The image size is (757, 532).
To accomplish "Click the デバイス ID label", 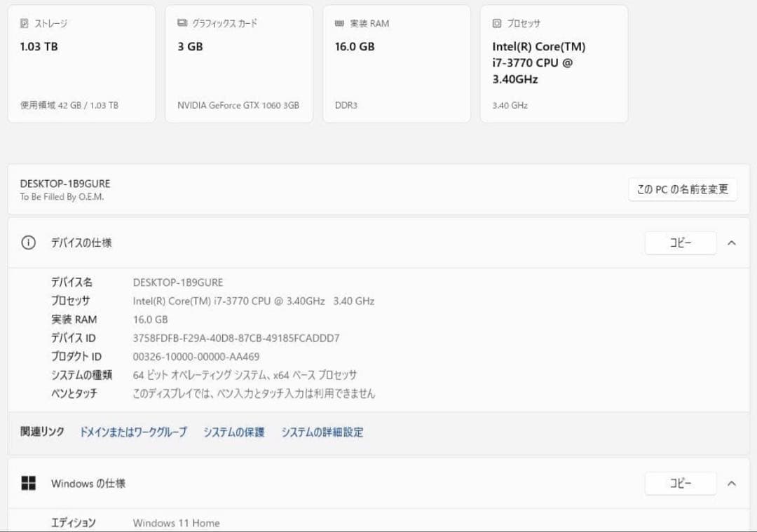I will 74,338.
